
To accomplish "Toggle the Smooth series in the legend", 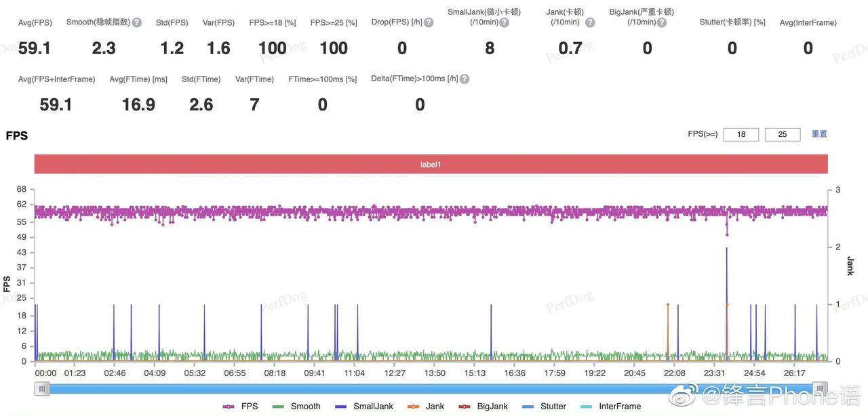I will pos(296,407).
